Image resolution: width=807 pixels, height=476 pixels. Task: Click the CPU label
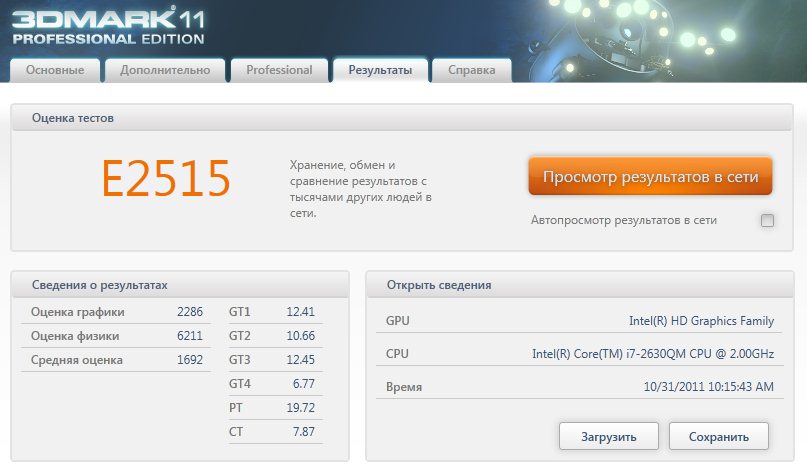pos(397,354)
